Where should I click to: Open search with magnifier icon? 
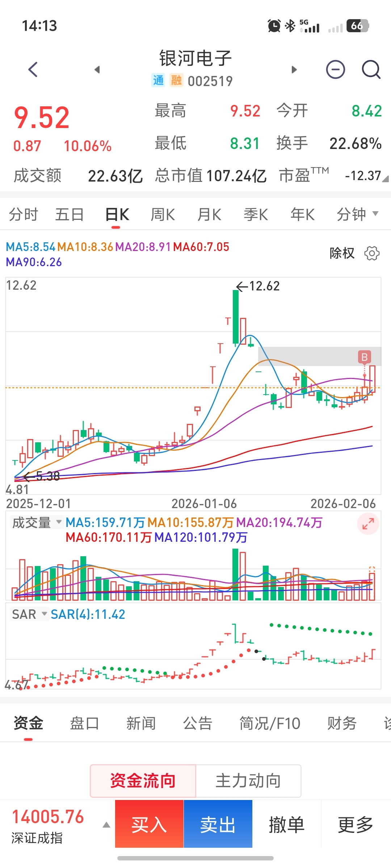[371, 69]
